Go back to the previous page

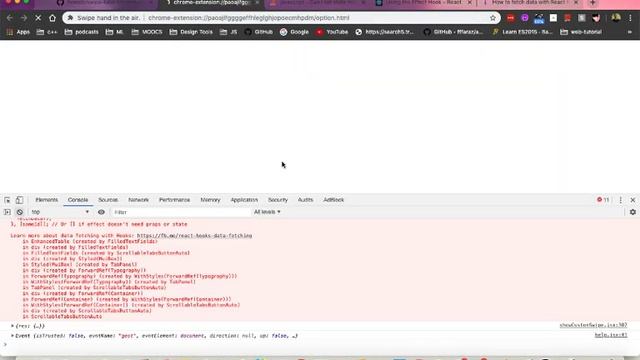[x=9, y=18]
